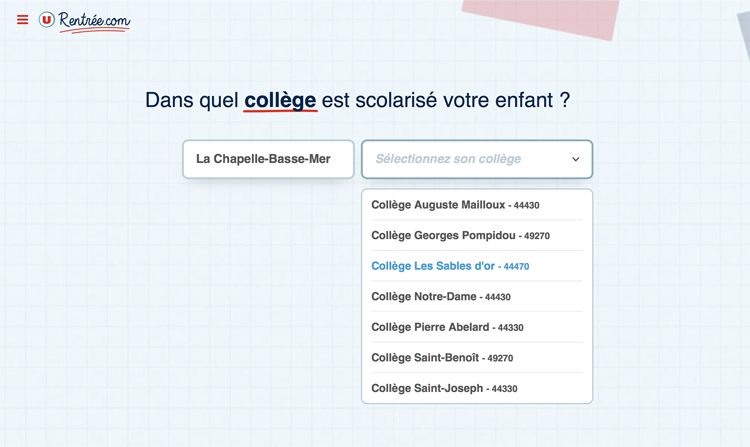Pick Collège Les Sables d'or - 44470
This screenshot has width=750, height=447.
[477, 266]
